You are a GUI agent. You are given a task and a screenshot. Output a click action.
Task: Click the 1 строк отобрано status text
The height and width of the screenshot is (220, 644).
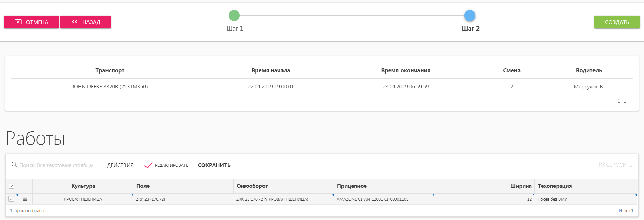(x=27, y=211)
